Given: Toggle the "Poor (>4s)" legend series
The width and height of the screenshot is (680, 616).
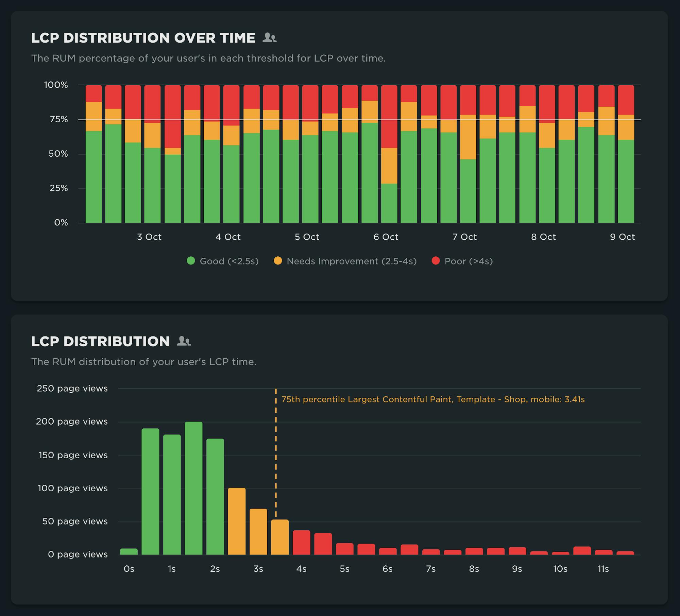Looking at the screenshot, I should [470, 261].
